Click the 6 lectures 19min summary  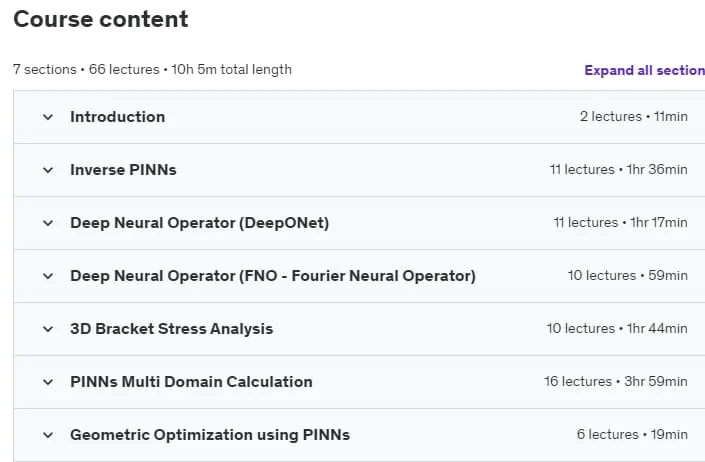click(x=632, y=435)
